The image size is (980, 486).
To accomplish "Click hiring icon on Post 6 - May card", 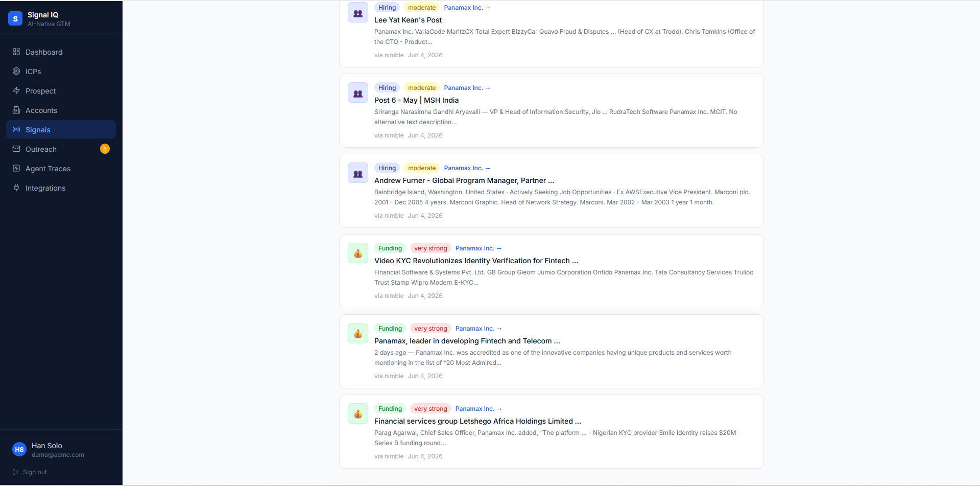I will coord(358,93).
